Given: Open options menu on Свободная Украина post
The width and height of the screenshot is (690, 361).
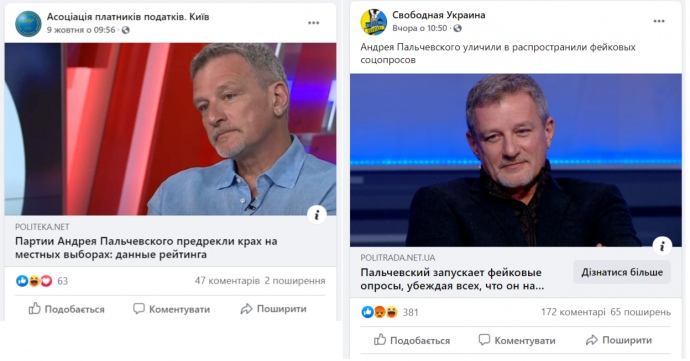Looking at the screenshot, I should pyautogui.click(x=659, y=21).
